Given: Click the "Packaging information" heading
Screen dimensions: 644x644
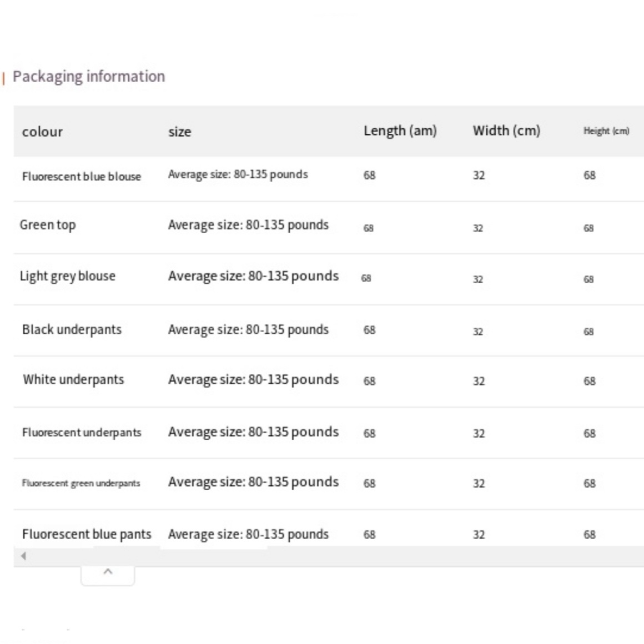Looking at the screenshot, I should tap(89, 76).
